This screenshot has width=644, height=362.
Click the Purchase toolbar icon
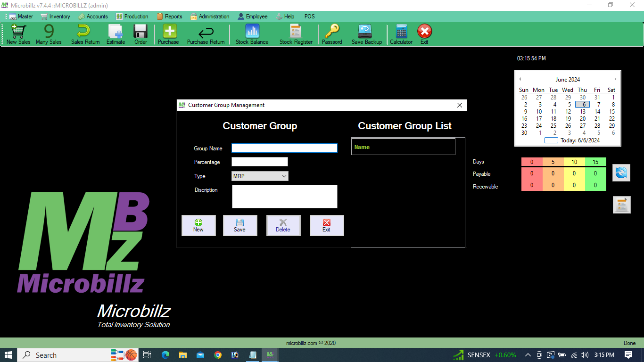(168, 34)
